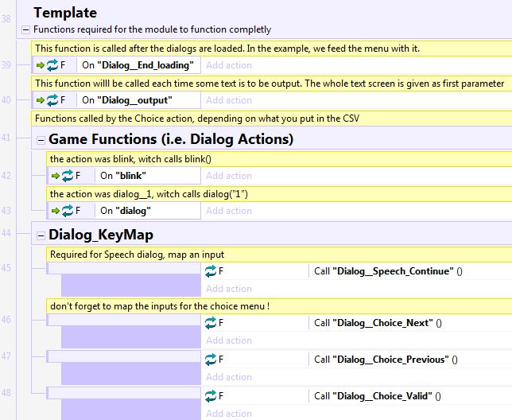Click the Function icon beside "Dialog__End_loading"
512x420 pixels.
click(x=52, y=65)
